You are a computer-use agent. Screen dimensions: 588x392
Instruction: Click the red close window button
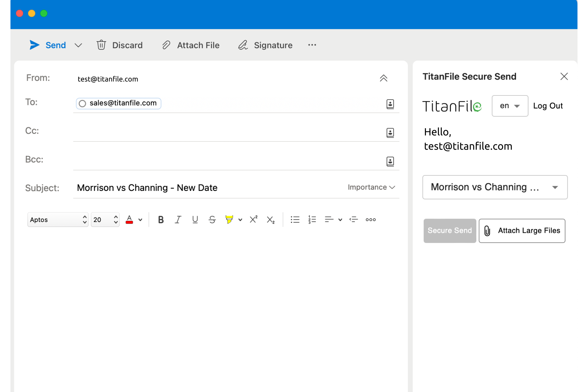(x=20, y=13)
